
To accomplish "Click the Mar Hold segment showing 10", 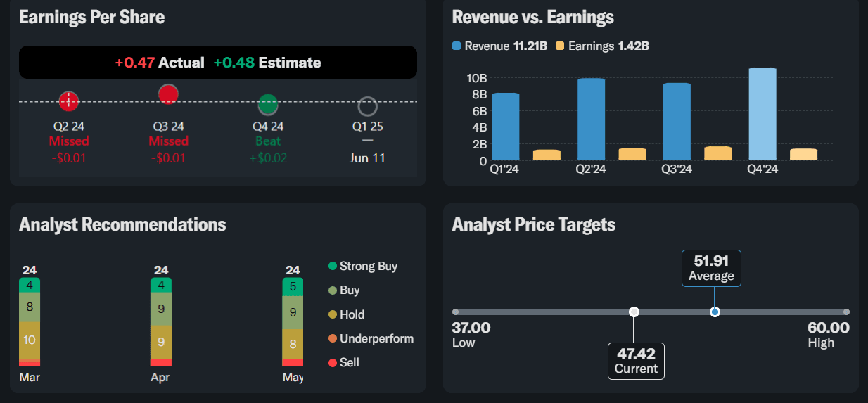I will click(x=30, y=340).
